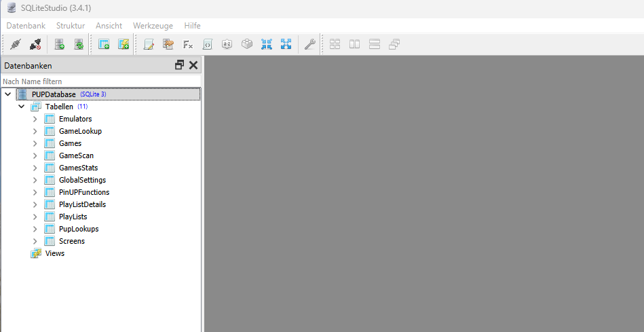The image size is (644, 332).
Task: Expand the GameLookup table
Action: [x=35, y=132]
